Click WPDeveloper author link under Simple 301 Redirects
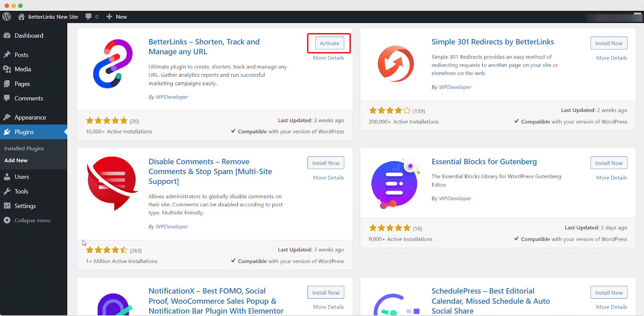 tap(455, 87)
